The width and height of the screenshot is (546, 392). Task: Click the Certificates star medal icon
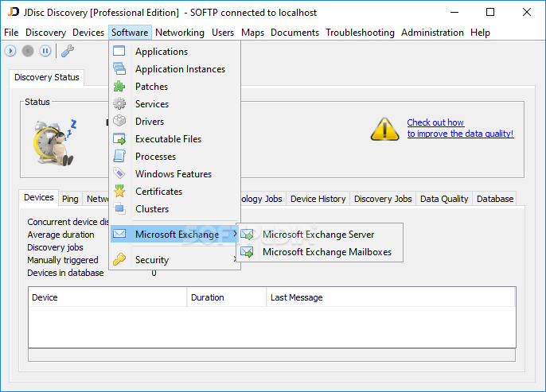pyautogui.click(x=119, y=191)
